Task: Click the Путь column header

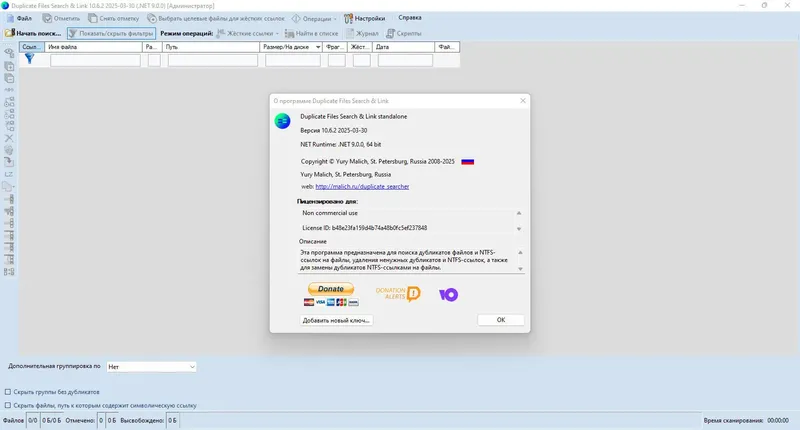Action: [x=211, y=47]
